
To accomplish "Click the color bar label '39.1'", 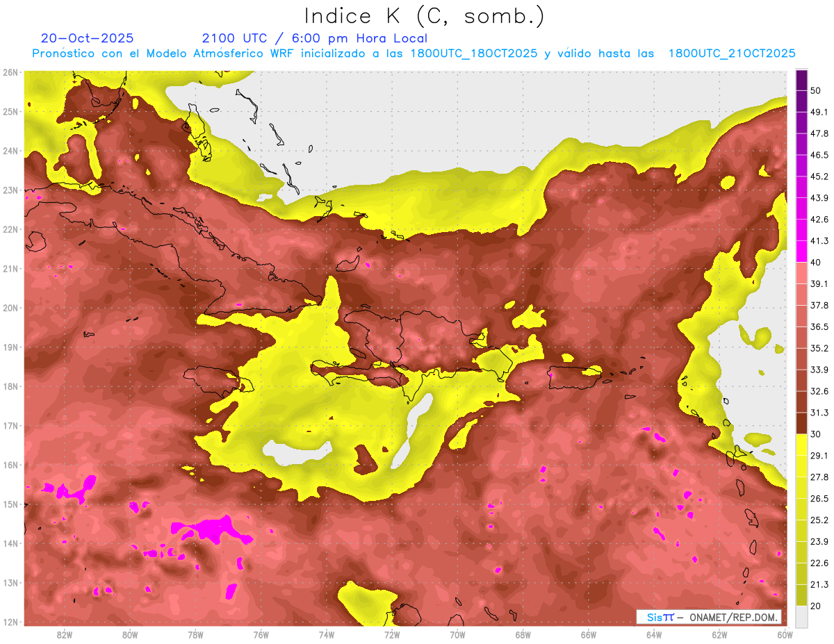I will click(819, 284).
